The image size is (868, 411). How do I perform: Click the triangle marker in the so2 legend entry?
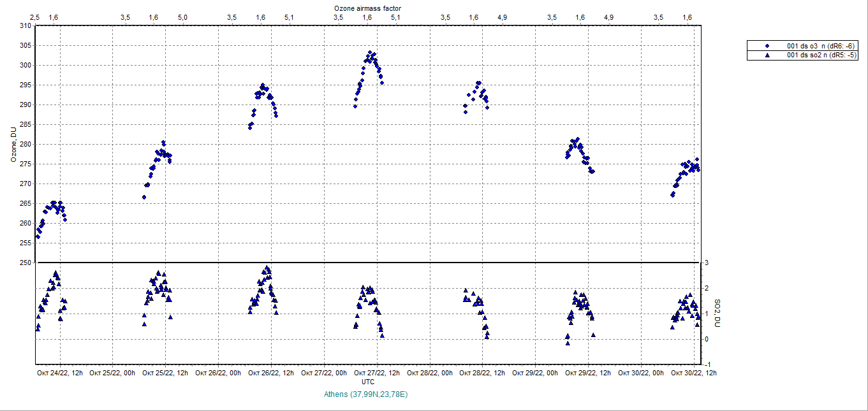(767, 55)
